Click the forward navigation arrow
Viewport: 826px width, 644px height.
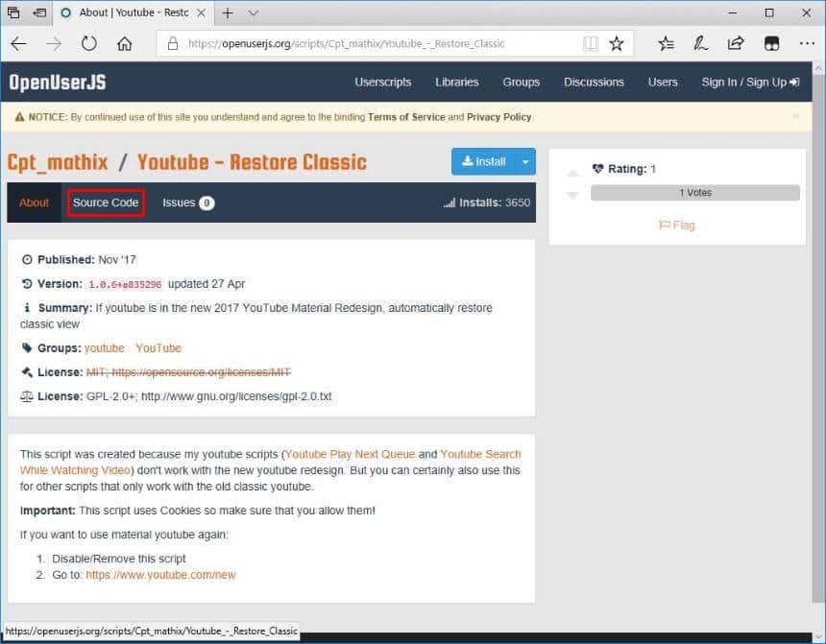pyautogui.click(x=54, y=44)
